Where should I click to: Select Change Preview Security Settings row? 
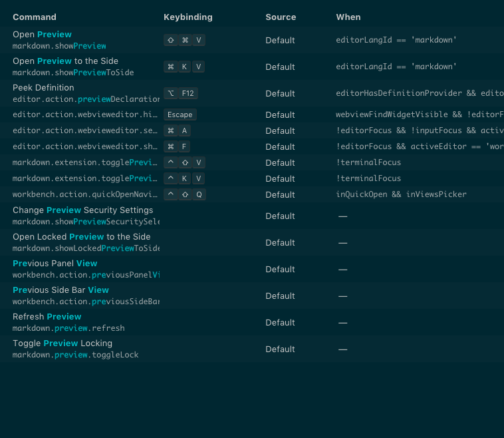[252, 216]
